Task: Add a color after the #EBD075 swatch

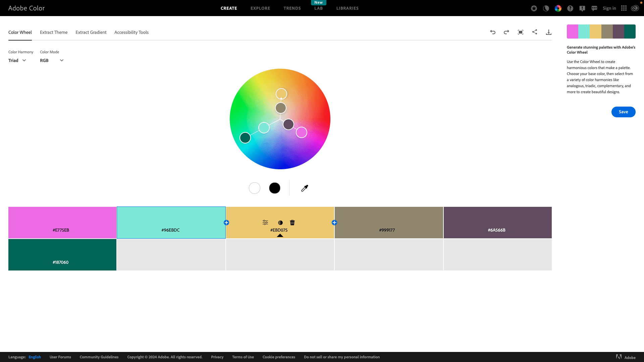Action: [x=334, y=223]
